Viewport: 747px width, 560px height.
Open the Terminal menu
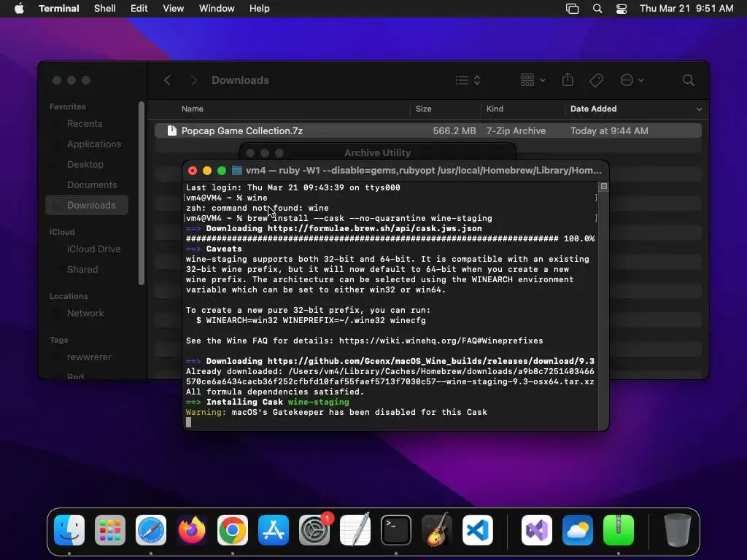tap(59, 9)
